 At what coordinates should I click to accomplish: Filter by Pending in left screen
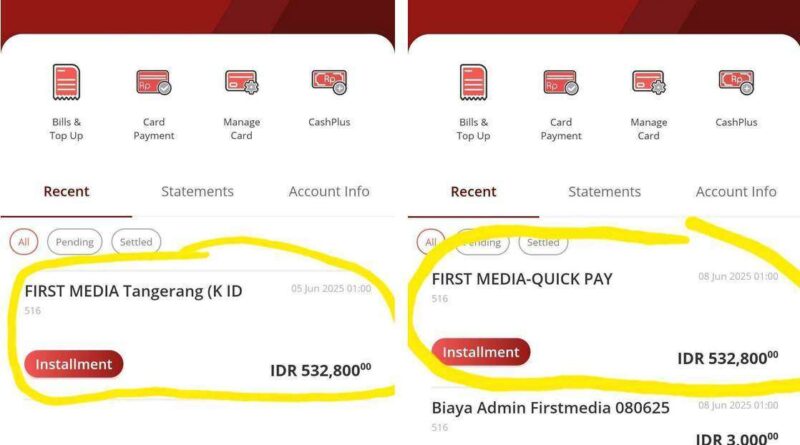click(x=74, y=241)
